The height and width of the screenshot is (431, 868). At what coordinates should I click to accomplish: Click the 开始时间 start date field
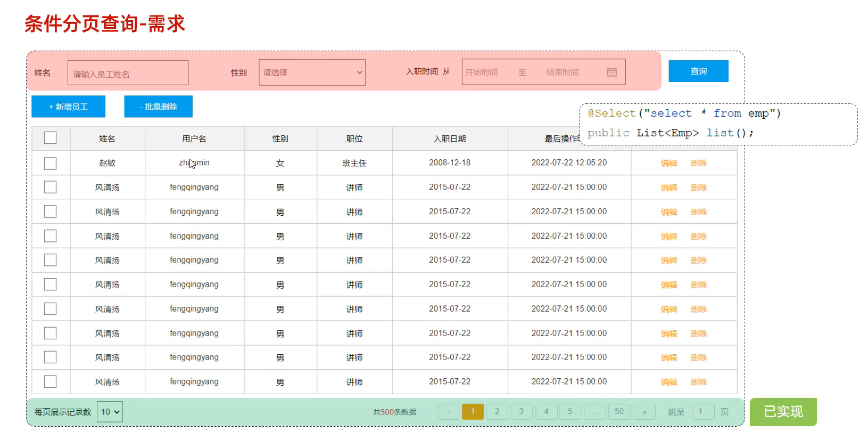[482, 72]
